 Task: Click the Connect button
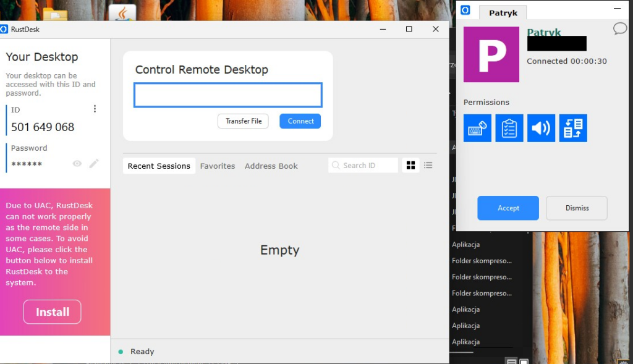(300, 121)
